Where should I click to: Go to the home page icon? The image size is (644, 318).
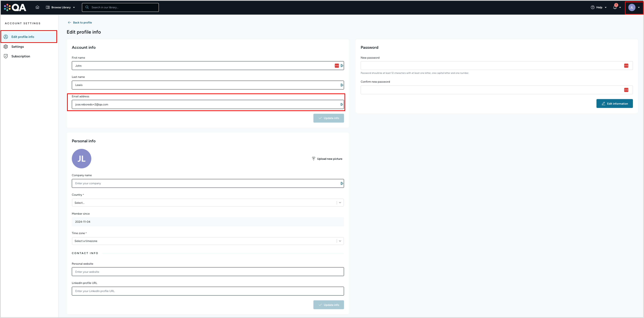click(x=38, y=7)
